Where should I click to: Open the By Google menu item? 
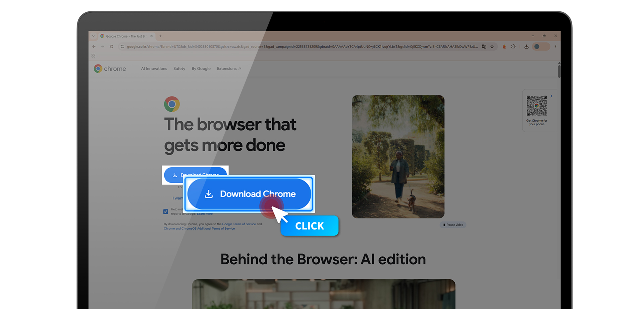click(x=201, y=69)
